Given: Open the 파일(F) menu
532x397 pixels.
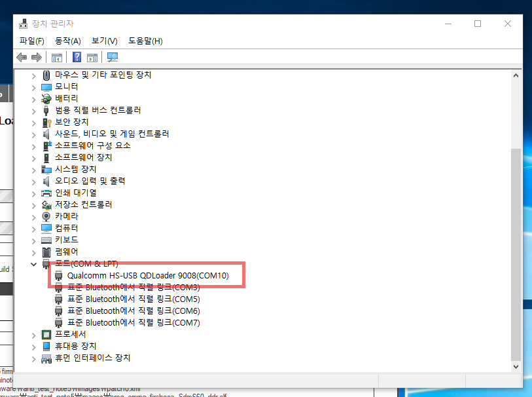Looking at the screenshot, I should tap(32, 41).
